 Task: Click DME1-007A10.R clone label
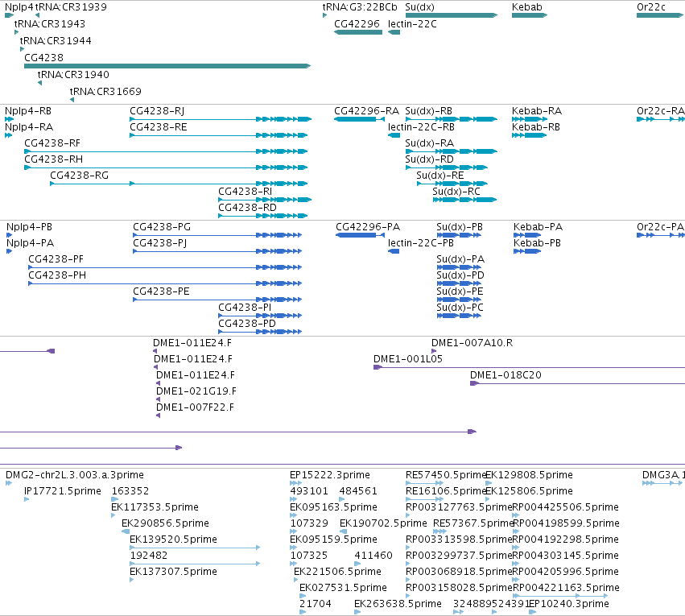point(472,343)
